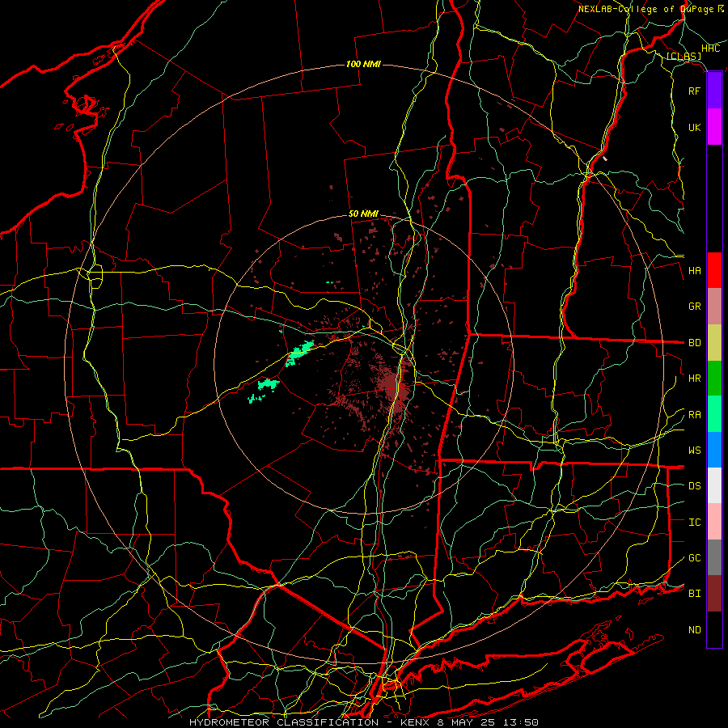Click the HA legend label
The width and height of the screenshot is (728, 728).
tap(694, 270)
